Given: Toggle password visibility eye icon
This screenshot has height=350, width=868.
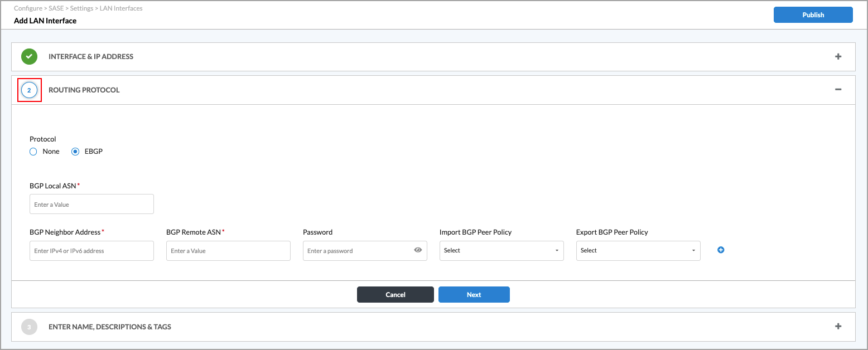Looking at the screenshot, I should (418, 250).
